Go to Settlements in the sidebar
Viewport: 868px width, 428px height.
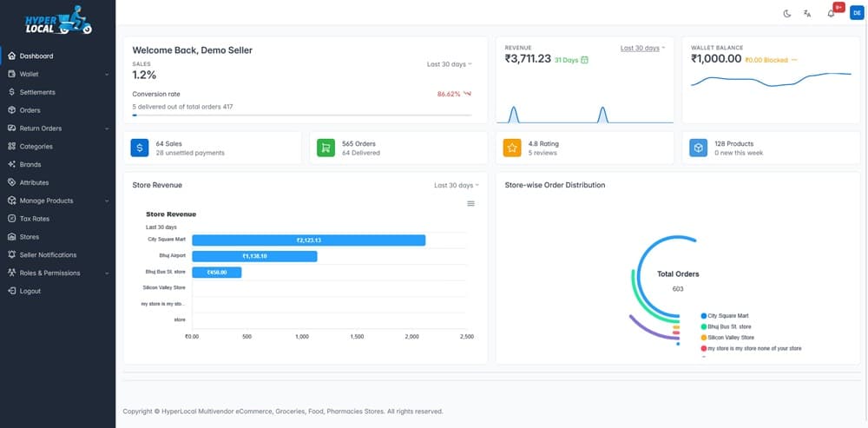(x=37, y=92)
